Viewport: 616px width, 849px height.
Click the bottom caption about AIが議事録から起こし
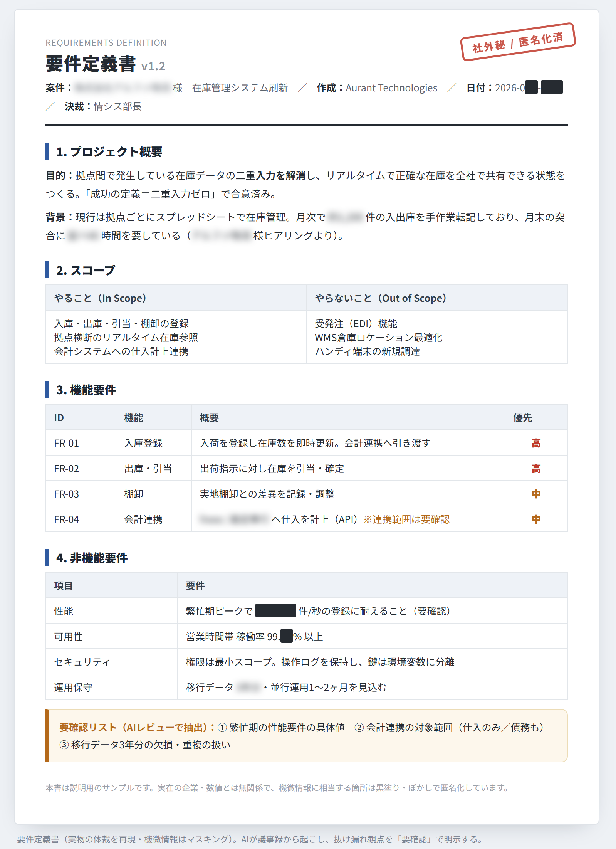(250, 839)
